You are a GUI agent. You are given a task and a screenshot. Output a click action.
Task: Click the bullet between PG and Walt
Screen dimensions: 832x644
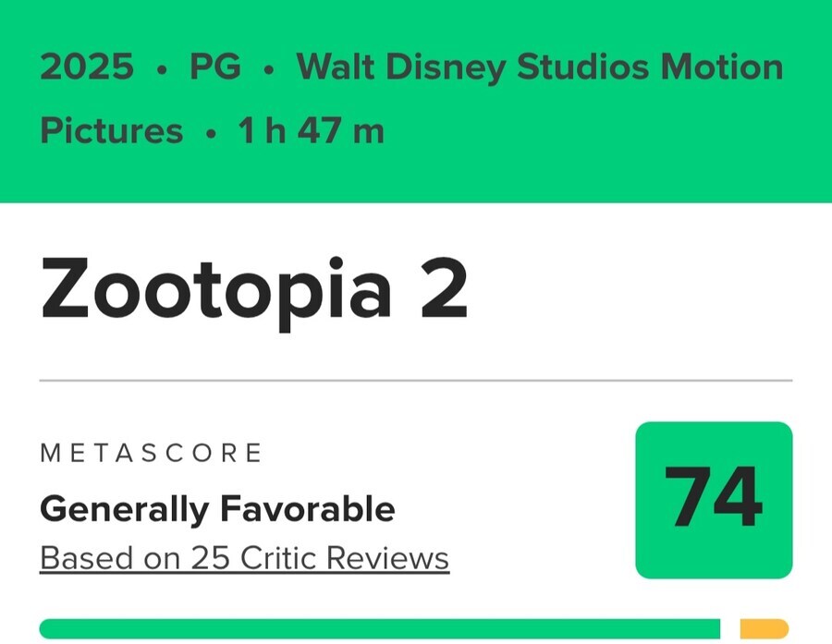point(268,69)
